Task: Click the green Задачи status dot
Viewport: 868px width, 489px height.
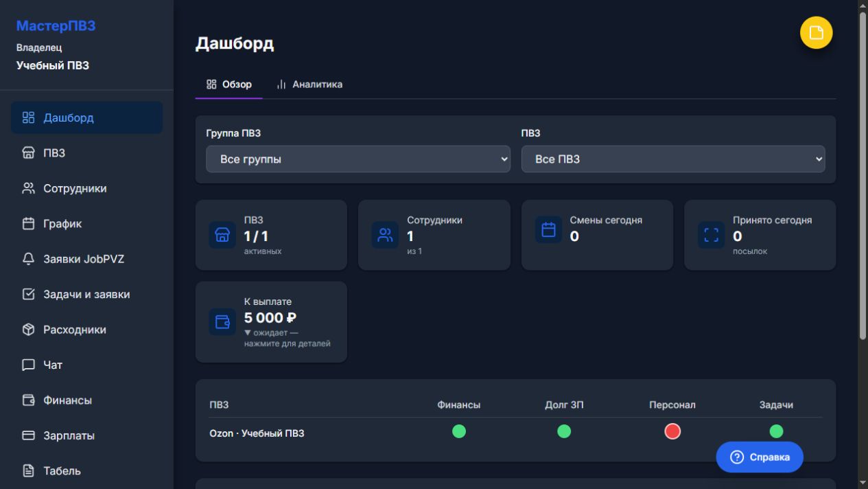Action: (776, 431)
